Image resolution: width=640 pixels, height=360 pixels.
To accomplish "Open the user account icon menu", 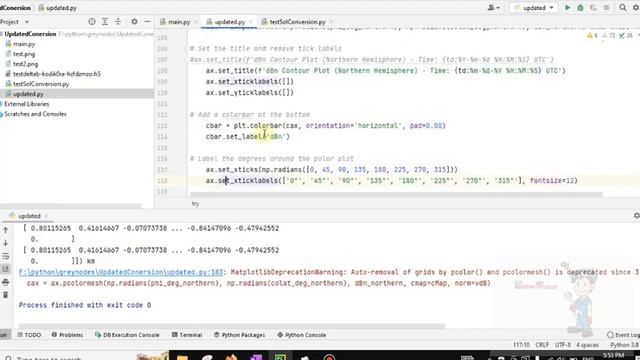I will 493,8.
